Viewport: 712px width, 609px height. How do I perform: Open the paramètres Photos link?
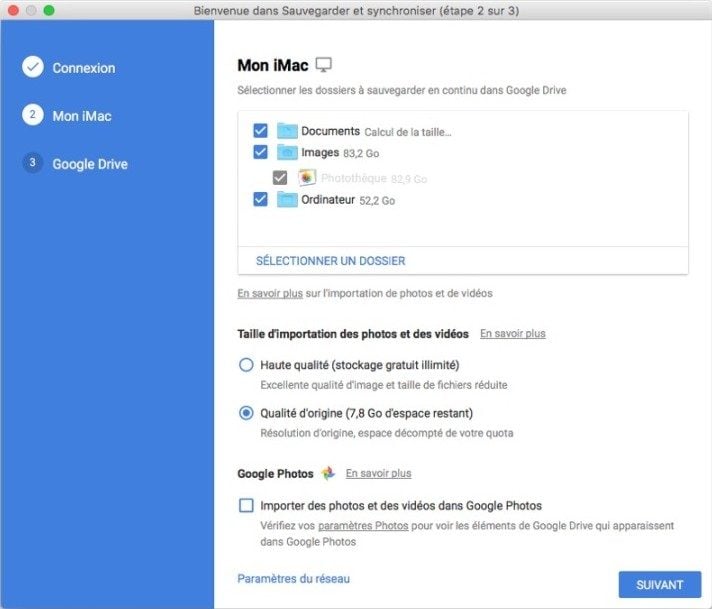(x=363, y=526)
